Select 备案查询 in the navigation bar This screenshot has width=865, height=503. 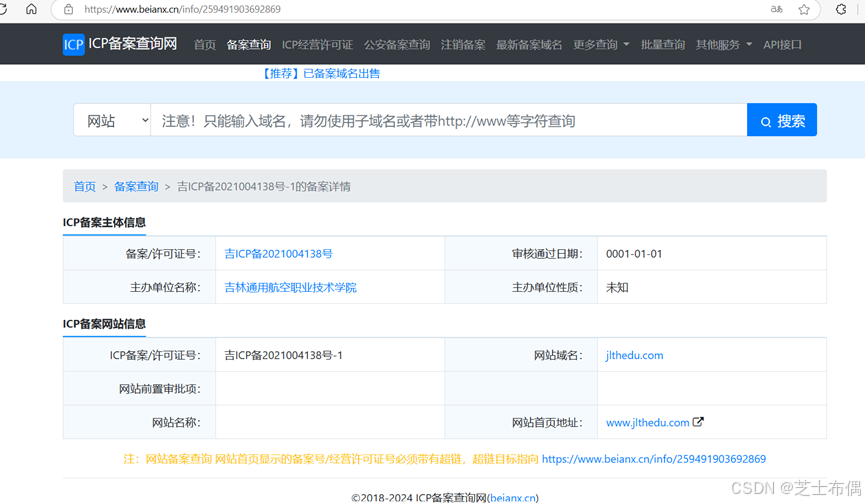coord(249,45)
